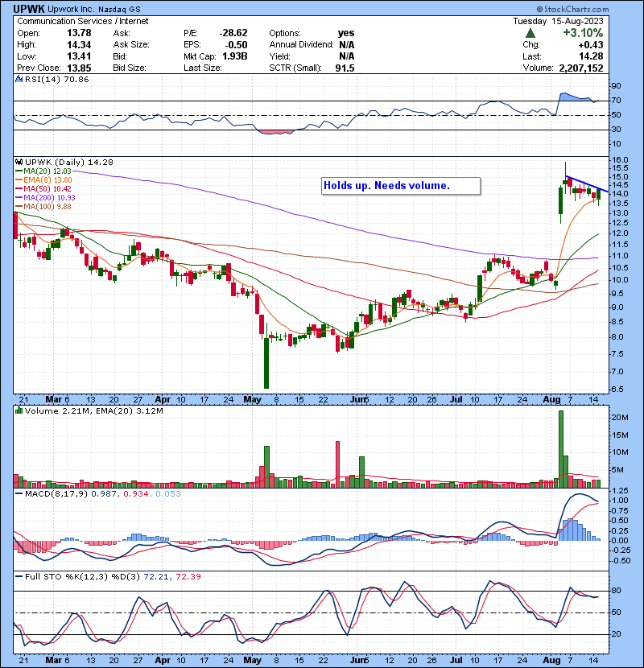Click the Last price 14.28 in header
Screen dimensions: 644x668
(x=591, y=56)
